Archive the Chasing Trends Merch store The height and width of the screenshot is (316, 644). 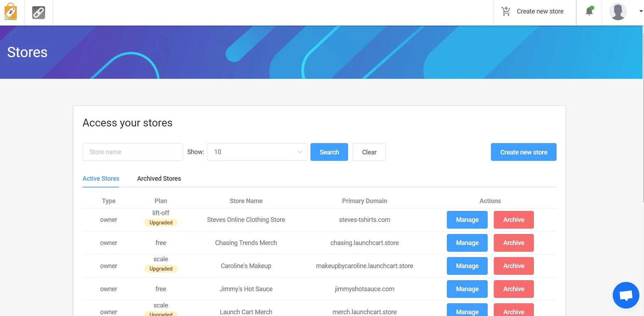tap(514, 243)
